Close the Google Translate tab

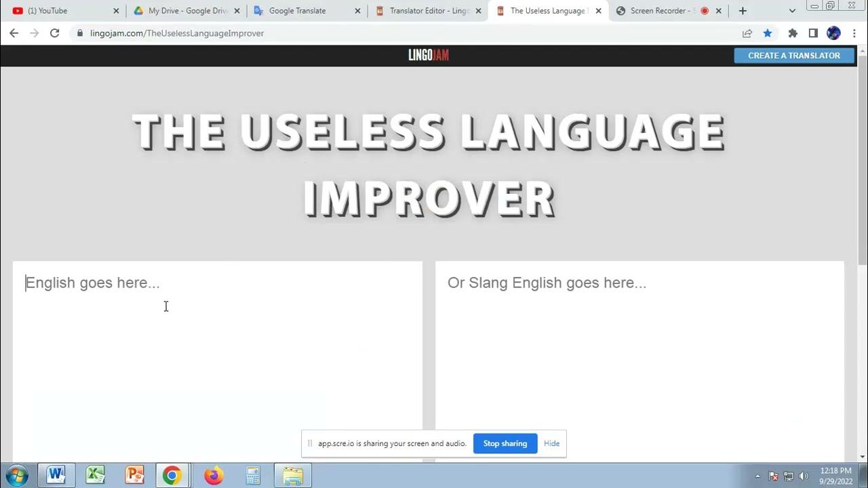point(358,11)
